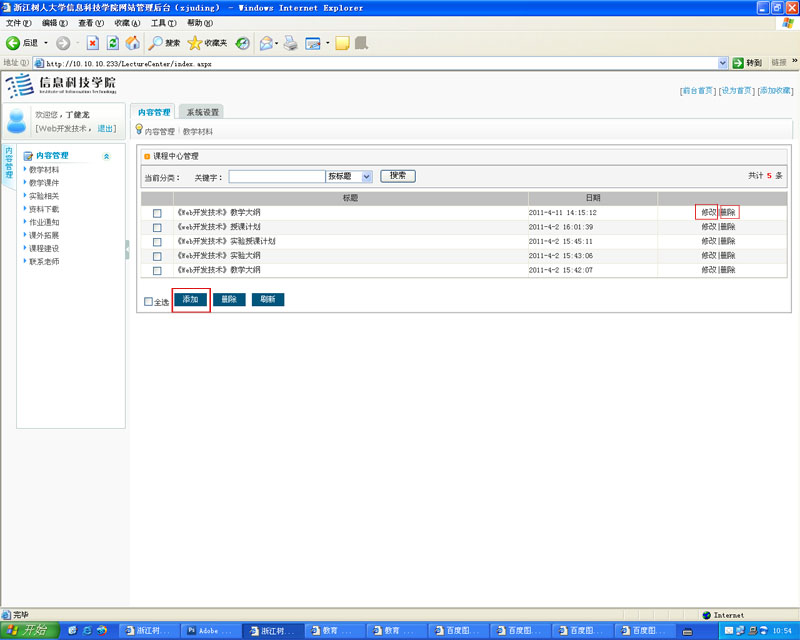This screenshot has width=800, height=640.
Task: Switch to the 系统设置 tab
Action: (x=203, y=112)
